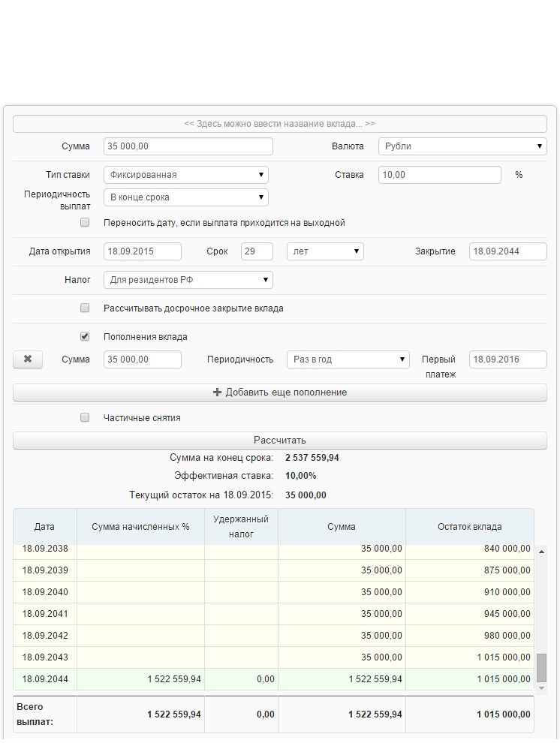
Task: Click Добавить еще пополнение button
Action: [x=279, y=393]
